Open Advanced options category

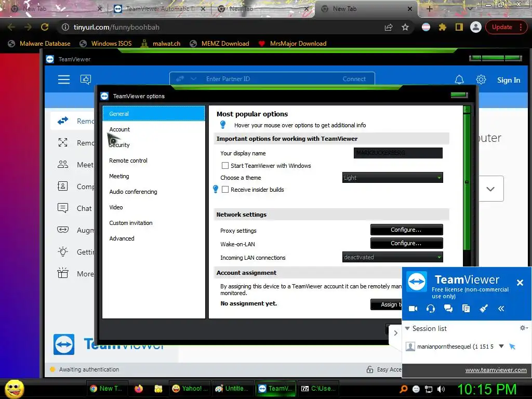click(x=154, y=238)
